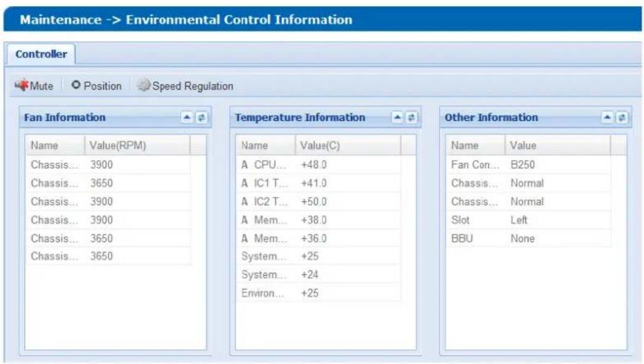Select the BBU row
The height and width of the screenshot is (364, 644).
pos(528,238)
